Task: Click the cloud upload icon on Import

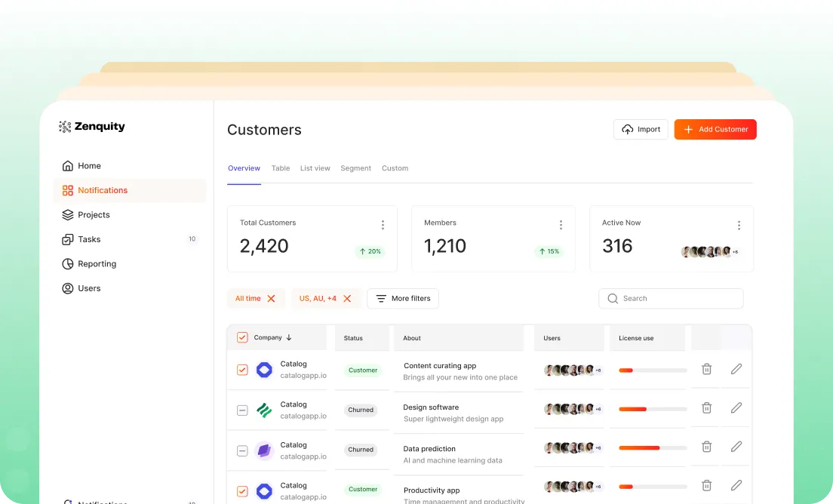Action: (x=628, y=129)
